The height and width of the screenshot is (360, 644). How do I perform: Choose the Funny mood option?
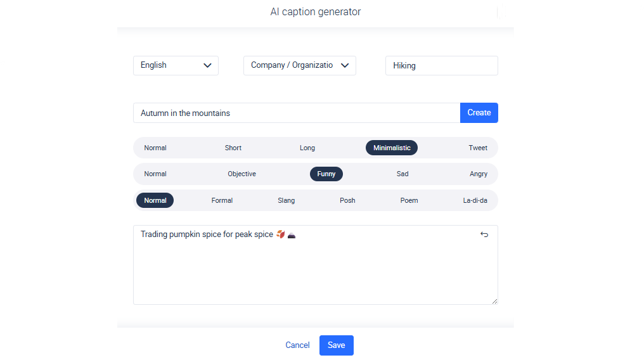click(x=326, y=174)
